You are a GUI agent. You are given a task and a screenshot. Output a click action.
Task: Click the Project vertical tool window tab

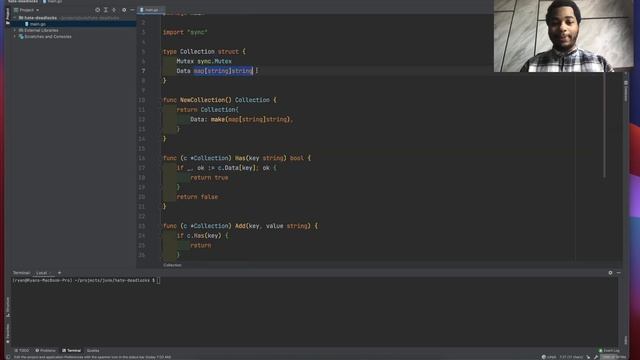coord(7,16)
